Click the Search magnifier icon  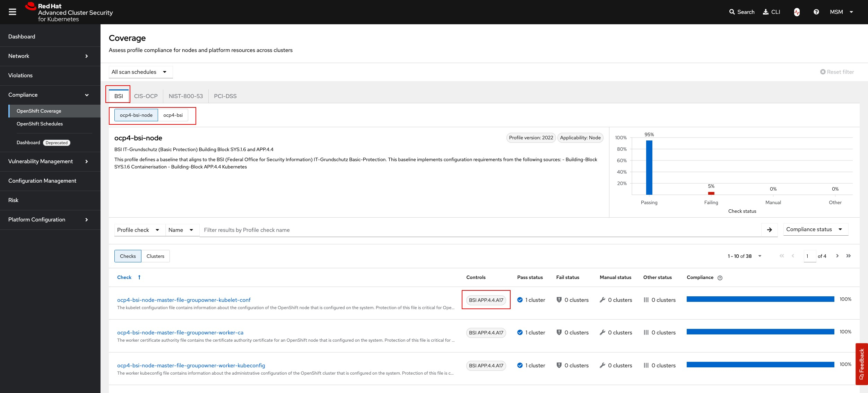[x=732, y=12]
